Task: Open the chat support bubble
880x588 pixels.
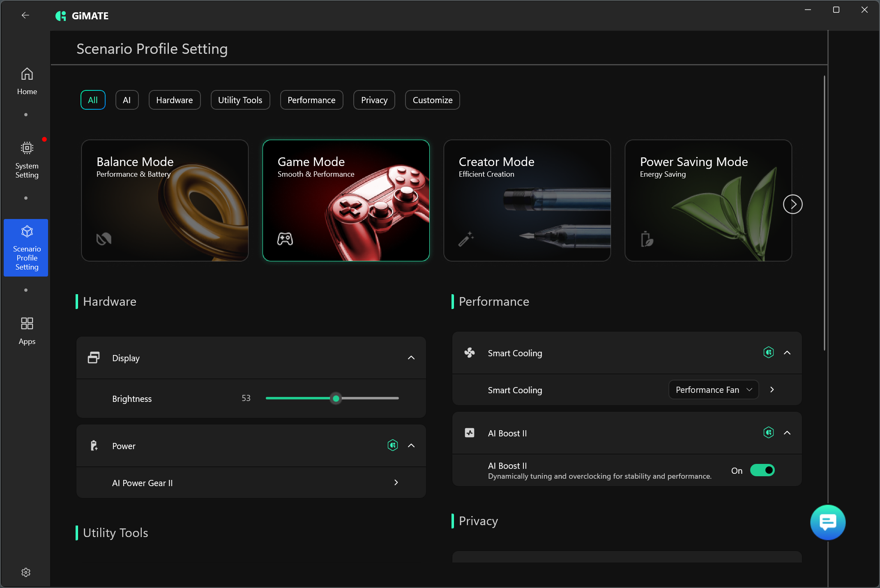Action: 827,522
